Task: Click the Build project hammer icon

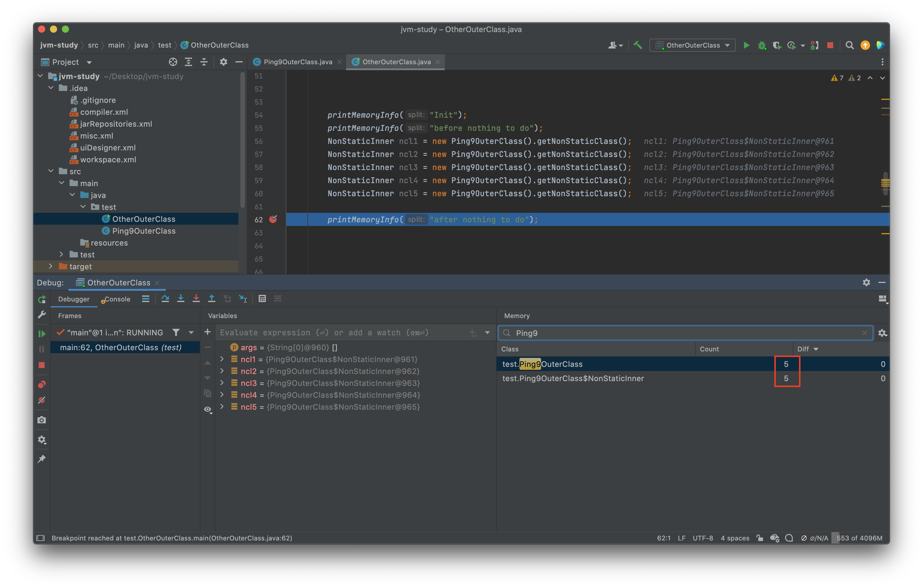Action: point(638,45)
